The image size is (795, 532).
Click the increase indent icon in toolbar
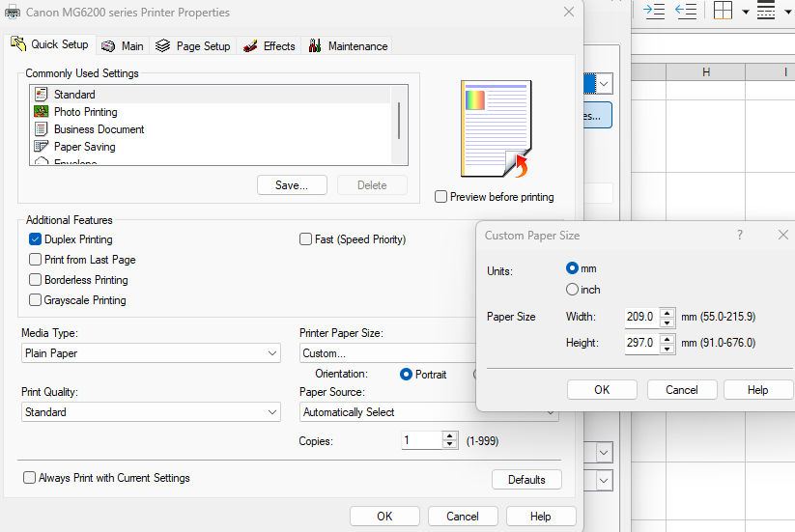(x=654, y=11)
